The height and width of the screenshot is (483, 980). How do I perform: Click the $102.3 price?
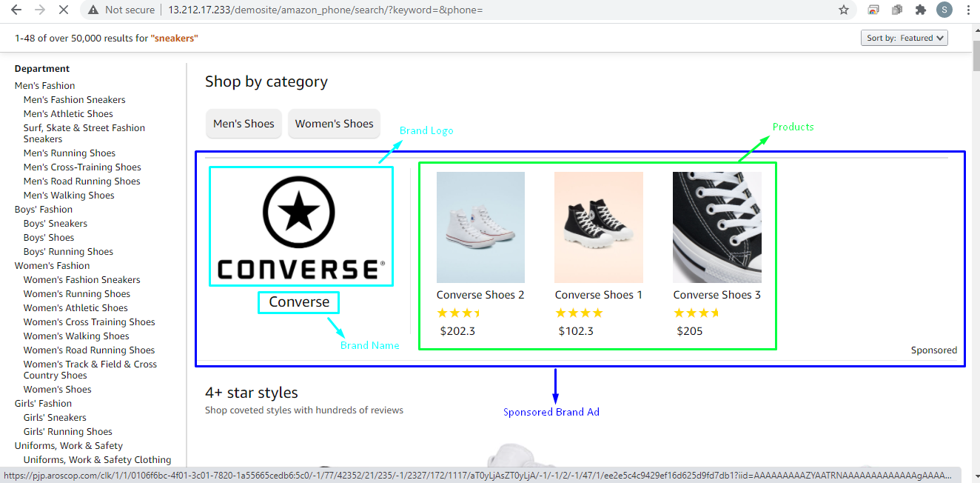click(x=576, y=331)
